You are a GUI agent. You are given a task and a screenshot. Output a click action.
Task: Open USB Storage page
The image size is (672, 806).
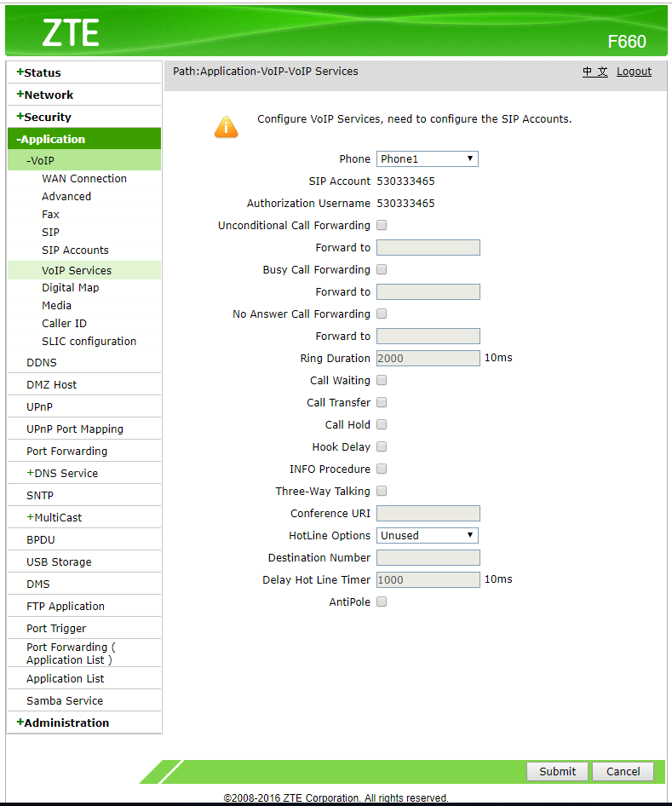coord(59,561)
